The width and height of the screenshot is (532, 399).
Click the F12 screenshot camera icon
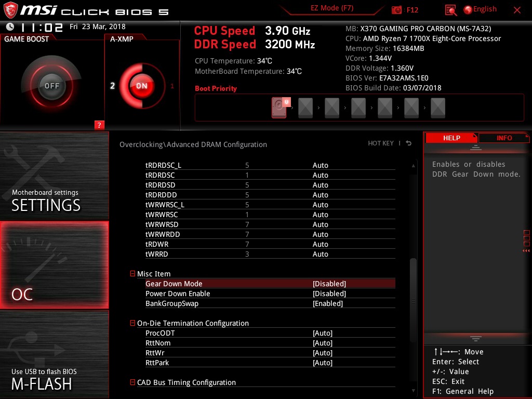click(396, 10)
